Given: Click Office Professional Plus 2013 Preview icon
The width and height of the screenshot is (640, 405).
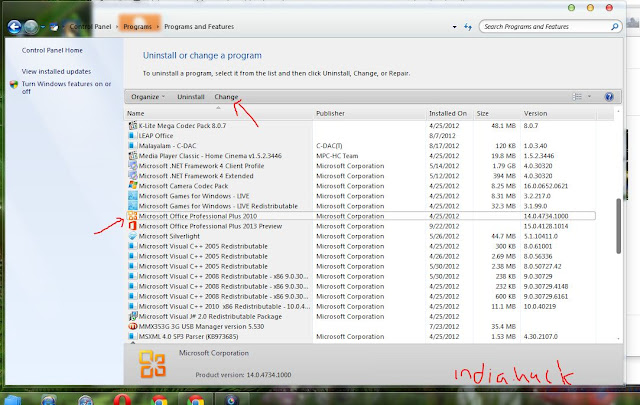Looking at the screenshot, I should point(133,226).
